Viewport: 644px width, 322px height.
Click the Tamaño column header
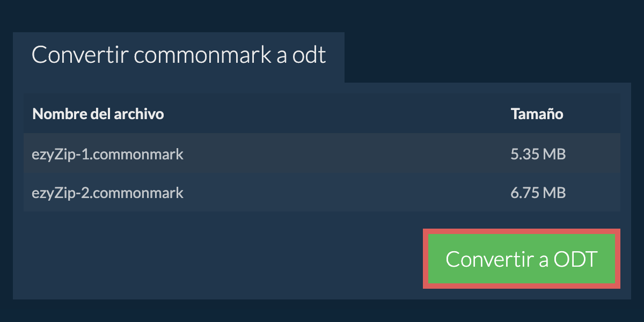point(537,114)
